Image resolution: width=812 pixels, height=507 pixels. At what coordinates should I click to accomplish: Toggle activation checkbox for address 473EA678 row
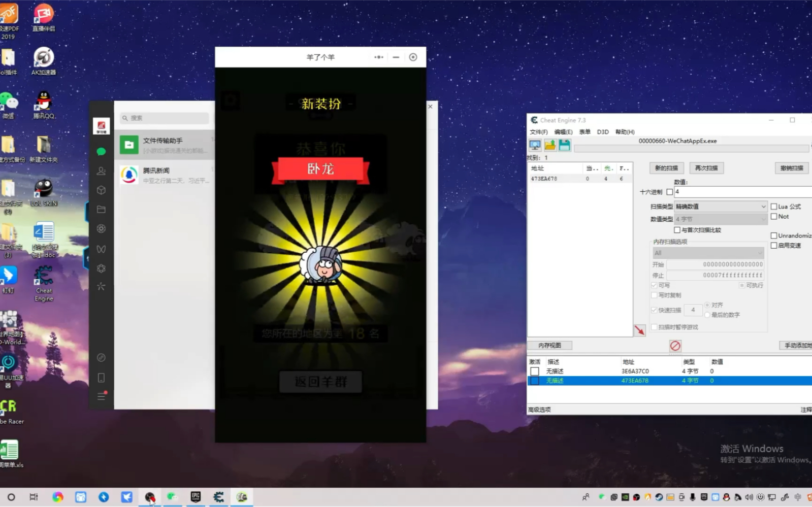535,381
